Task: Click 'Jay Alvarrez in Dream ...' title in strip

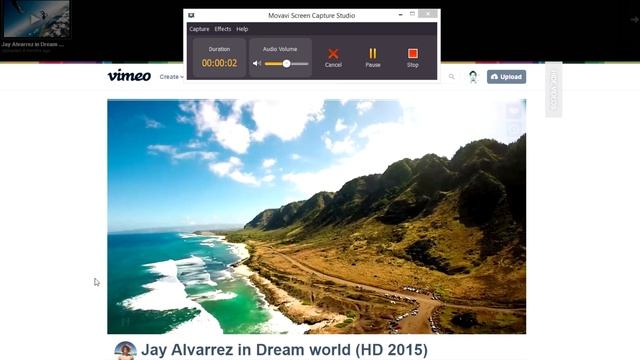Action: tap(33, 44)
